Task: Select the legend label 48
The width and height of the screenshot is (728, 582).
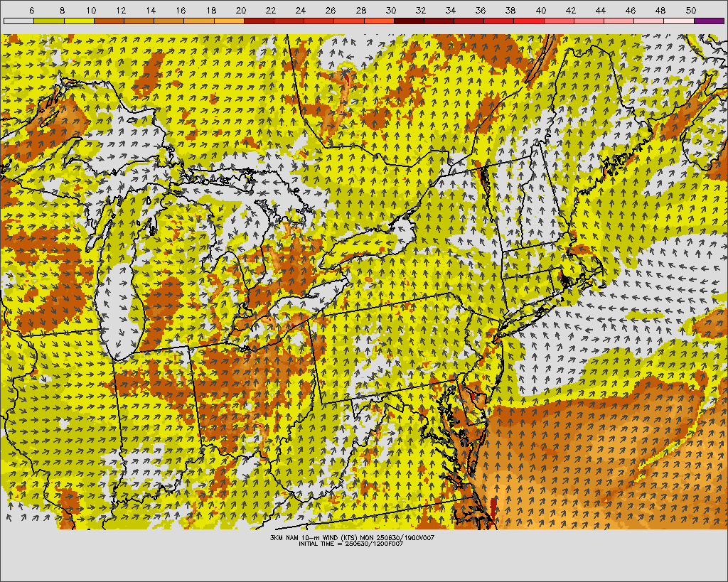Action: click(x=660, y=10)
